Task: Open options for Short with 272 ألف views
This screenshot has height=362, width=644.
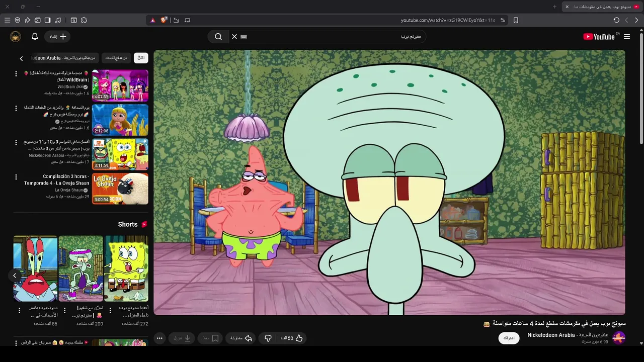Action: [x=110, y=310]
